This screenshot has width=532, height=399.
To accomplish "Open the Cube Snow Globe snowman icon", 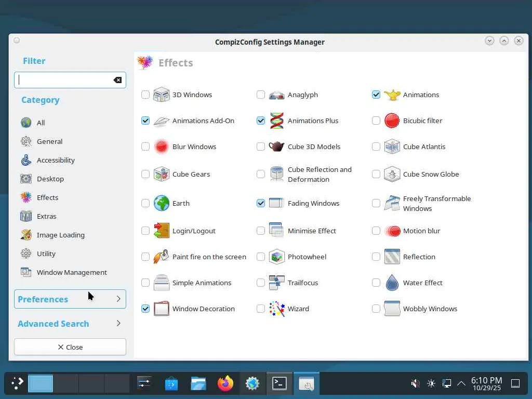I will [x=392, y=174].
